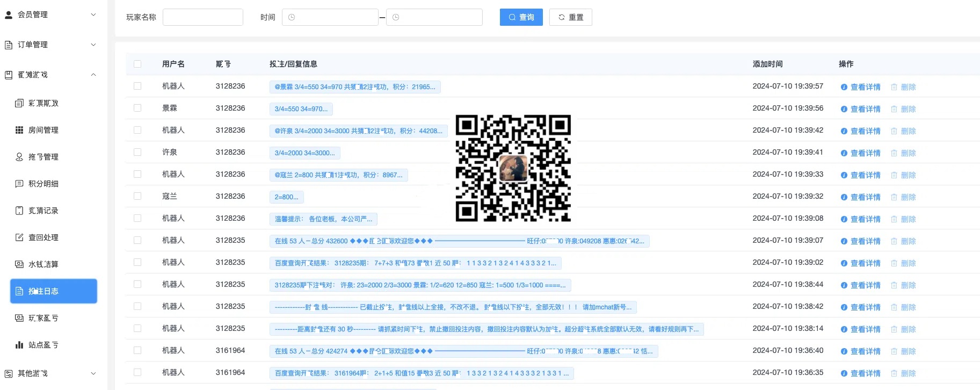Click the trash icon for row 19:39:41
Image resolution: width=980 pixels, height=390 pixels.
click(894, 153)
